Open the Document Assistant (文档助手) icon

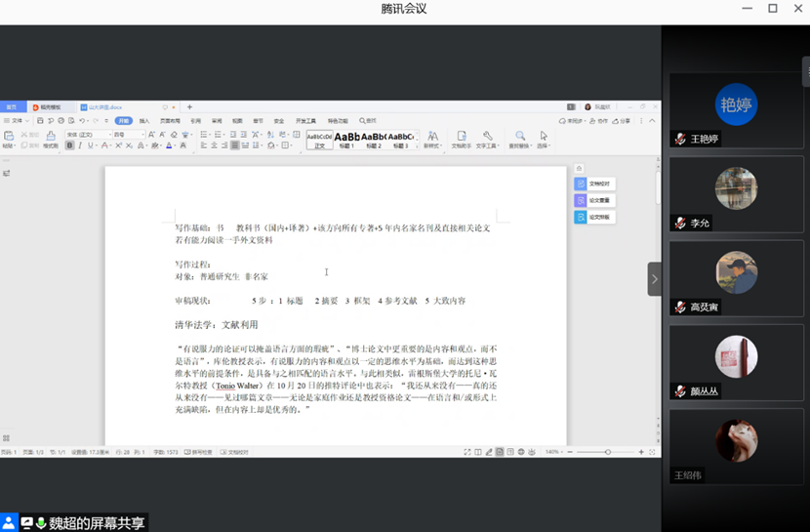click(461, 139)
